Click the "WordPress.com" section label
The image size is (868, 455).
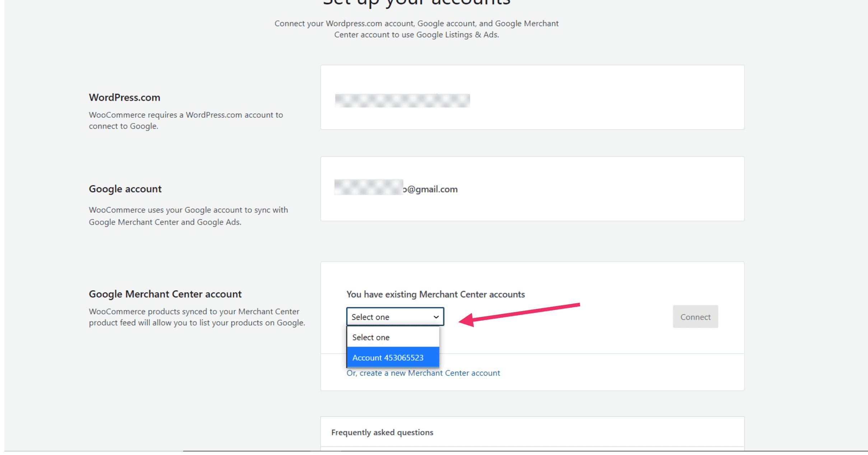[124, 97]
